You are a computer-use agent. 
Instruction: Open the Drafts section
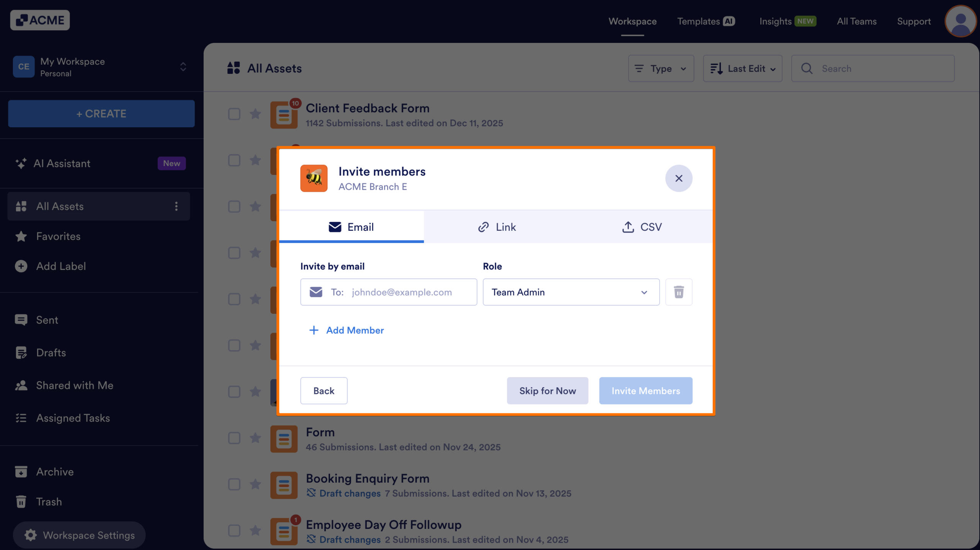coord(51,353)
